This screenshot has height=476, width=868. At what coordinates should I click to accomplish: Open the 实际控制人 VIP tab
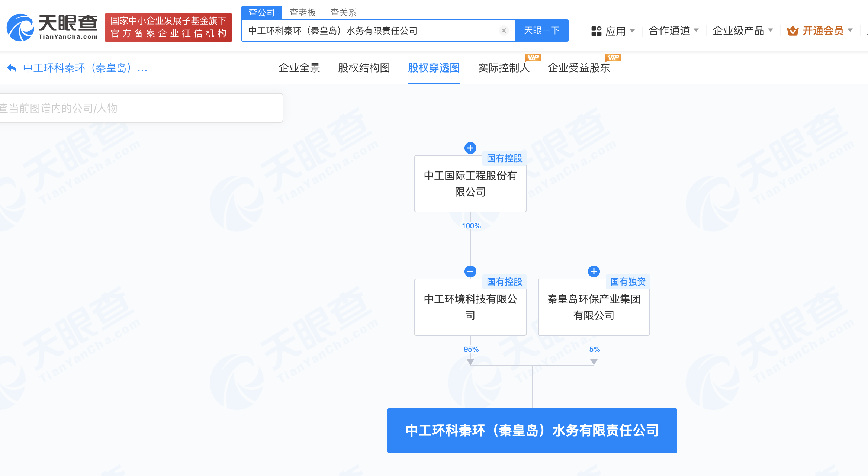tap(504, 68)
